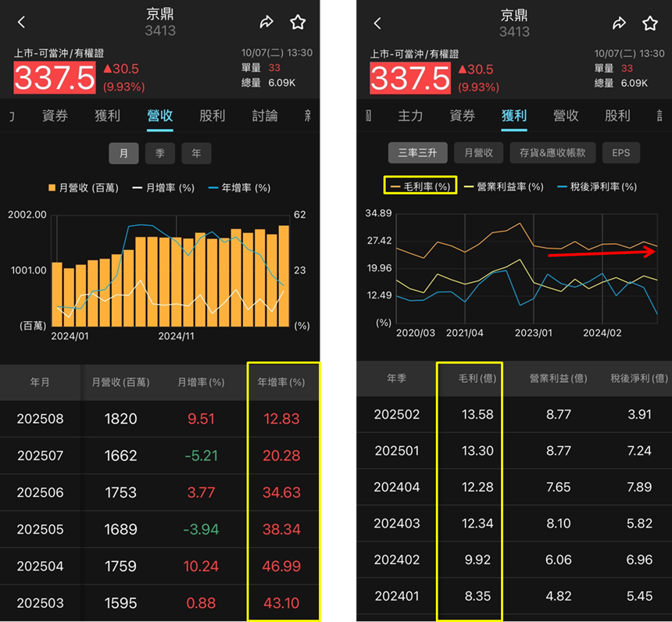672x622 pixels.
Task: Open the 主力 tab in the right panel
Action: (x=410, y=116)
